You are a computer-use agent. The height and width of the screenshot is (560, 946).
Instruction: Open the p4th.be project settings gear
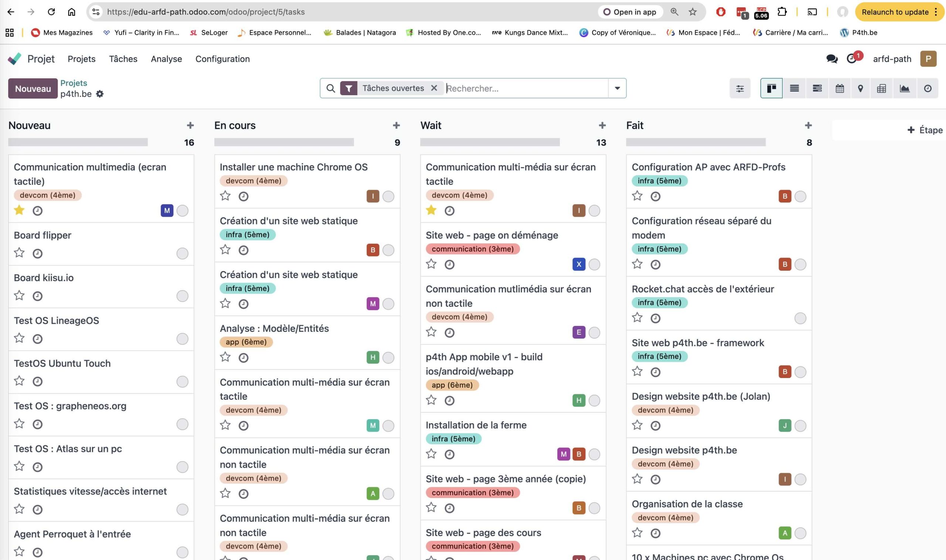pyautogui.click(x=100, y=94)
